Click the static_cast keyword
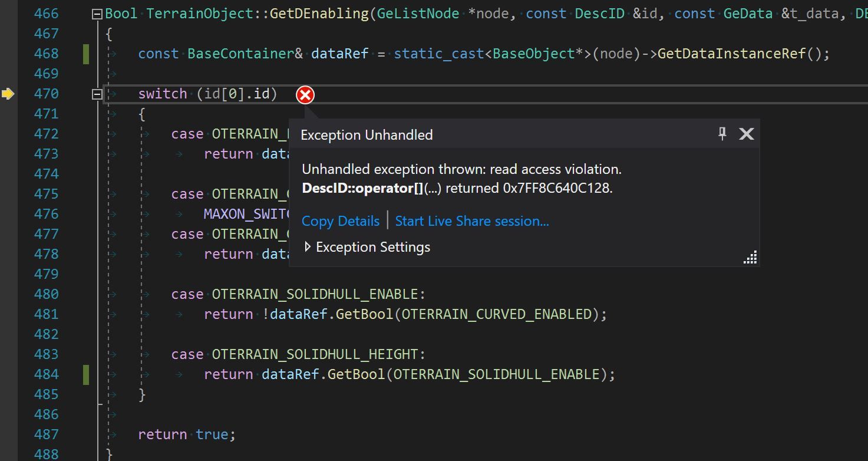Image resolution: width=868 pixels, height=461 pixels. click(438, 54)
